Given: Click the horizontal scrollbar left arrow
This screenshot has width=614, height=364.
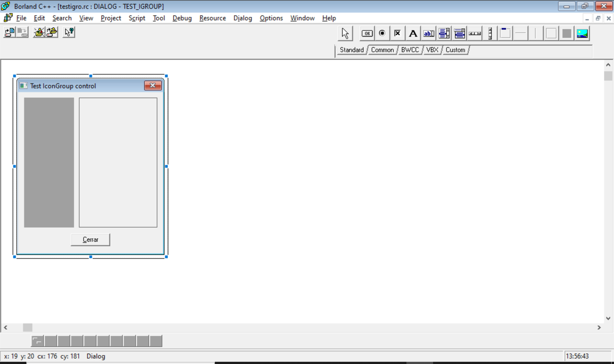Looking at the screenshot, I should point(6,328).
